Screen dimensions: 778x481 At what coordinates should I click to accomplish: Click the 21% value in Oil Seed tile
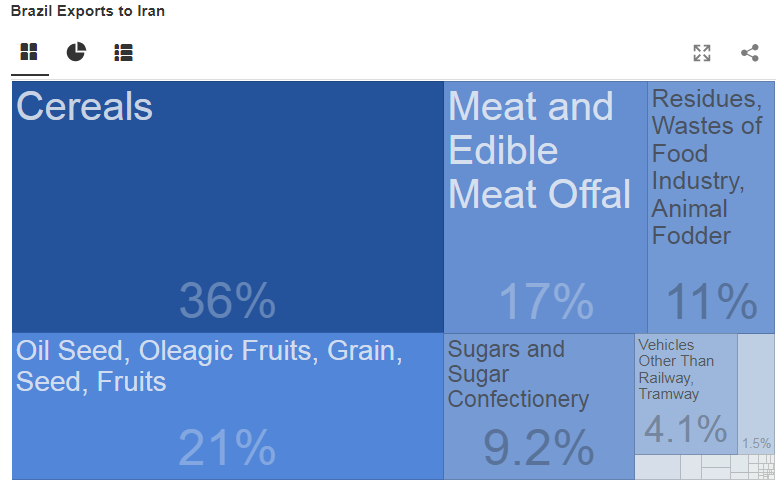click(x=227, y=447)
